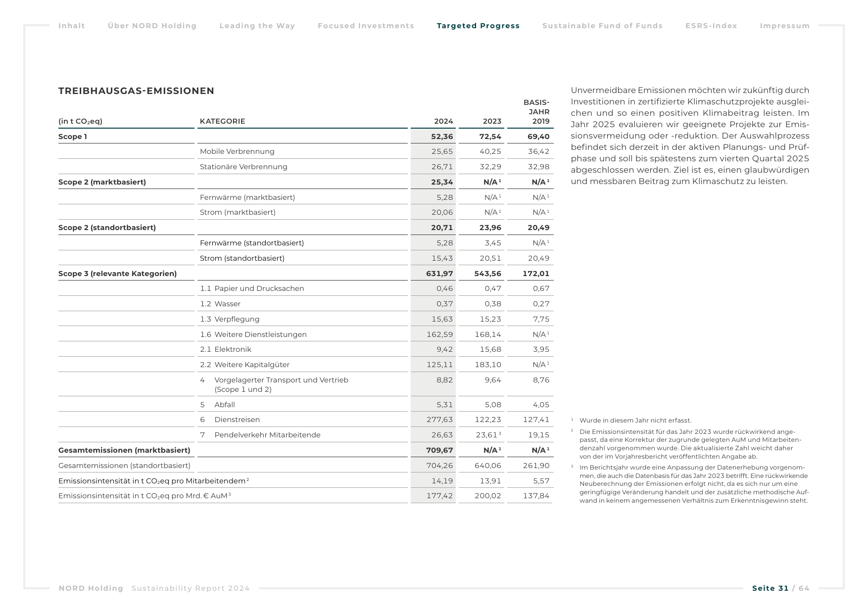
Task: Click Strom (standortbasiert) category
Action: (x=242, y=258)
